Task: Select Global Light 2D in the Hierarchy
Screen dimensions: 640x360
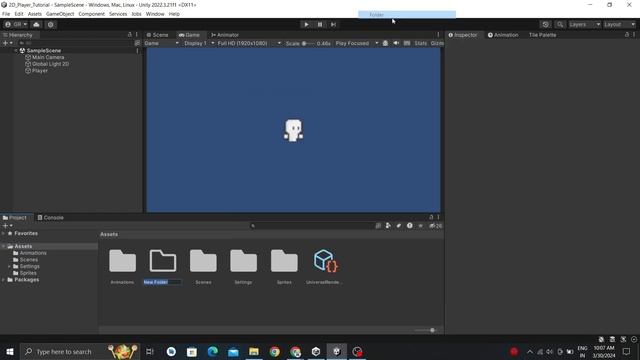Action: (x=51, y=64)
